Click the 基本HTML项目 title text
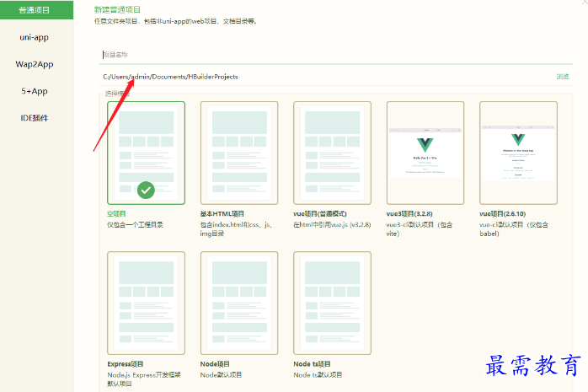The width and height of the screenshot is (588, 392). coord(222,214)
